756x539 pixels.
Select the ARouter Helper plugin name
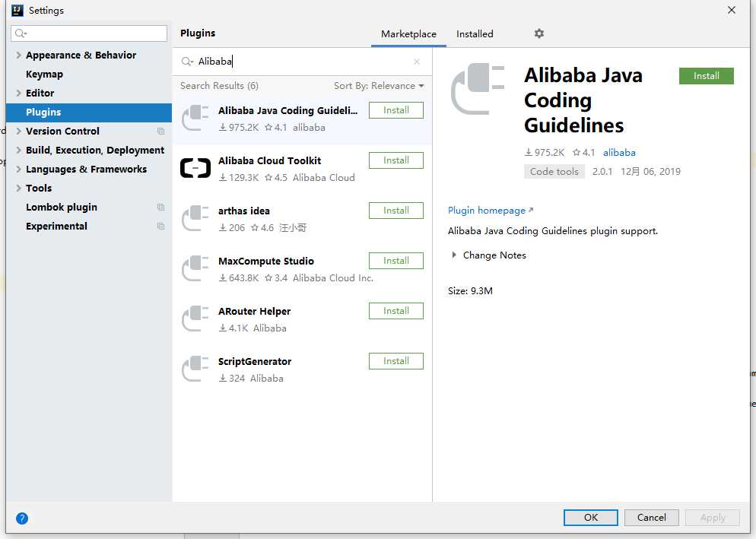(255, 312)
